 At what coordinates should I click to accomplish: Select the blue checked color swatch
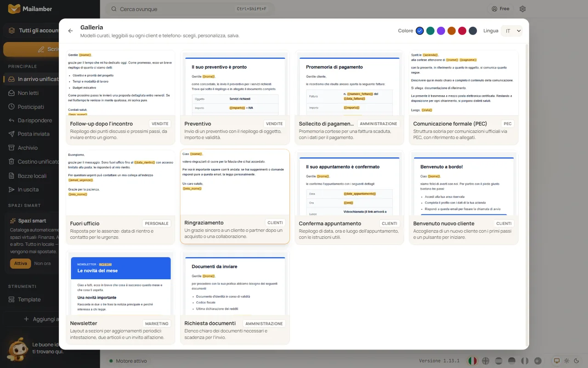click(420, 31)
